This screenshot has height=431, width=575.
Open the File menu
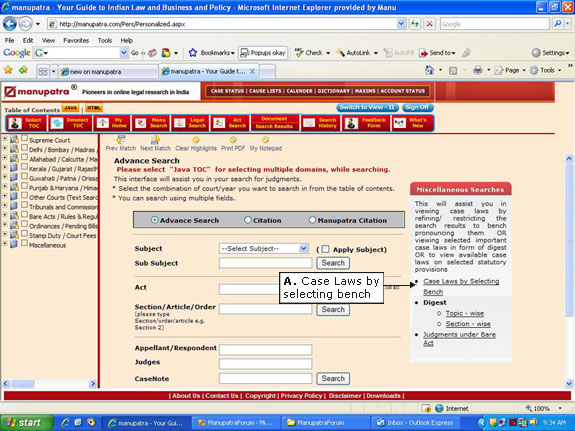[x=10, y=40]
